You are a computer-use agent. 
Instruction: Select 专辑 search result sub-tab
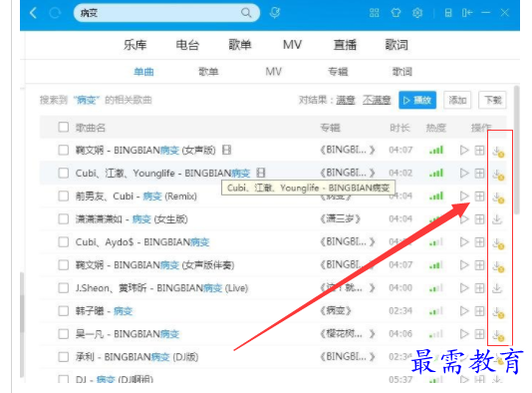338,72
